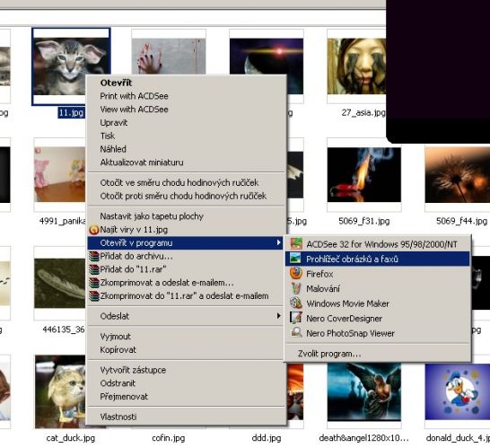This screenshot has height=448, width=490.
Task: Click WinRAR icon beside Zkomprimovat do "11.rar"
Action: (x=93, y=295)
